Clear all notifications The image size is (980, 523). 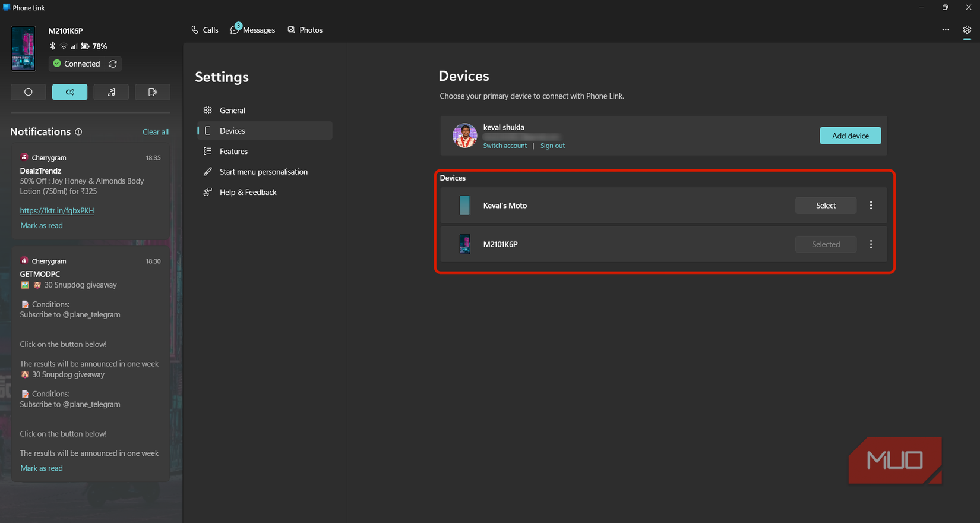click(156, 132)
